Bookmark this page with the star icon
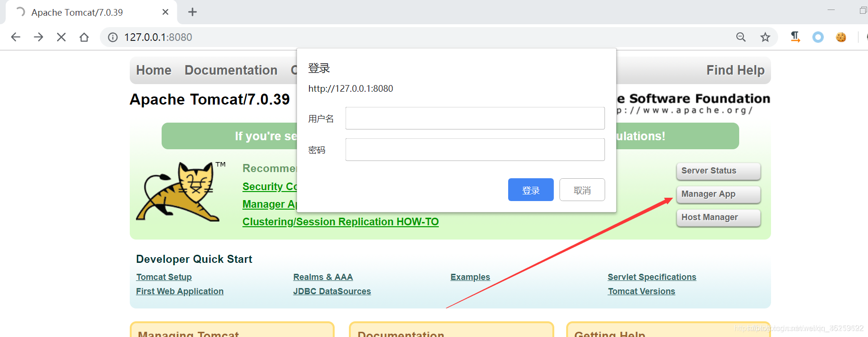This screenshot has height=337, width=868. pyautogui.click(x=765, y=37)
